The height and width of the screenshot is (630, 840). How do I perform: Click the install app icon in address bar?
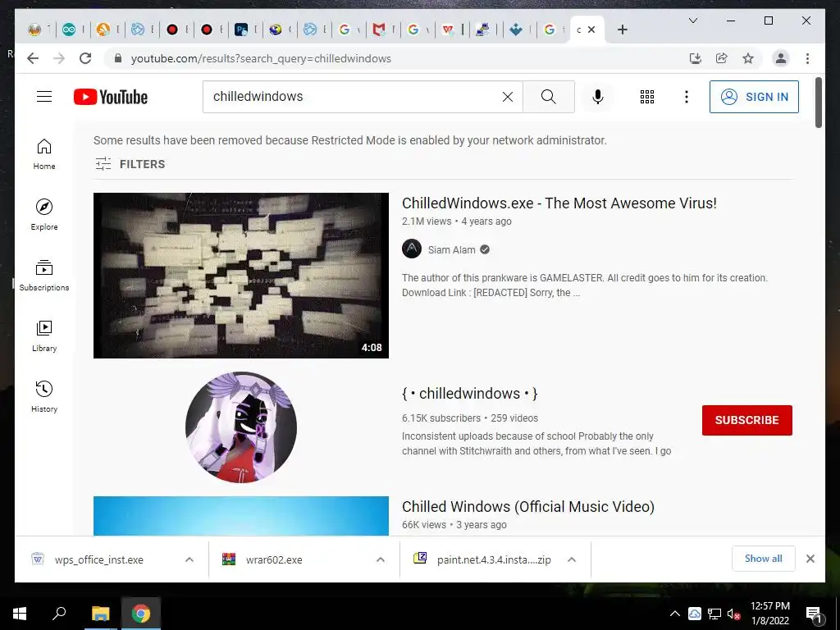[696, 58]
